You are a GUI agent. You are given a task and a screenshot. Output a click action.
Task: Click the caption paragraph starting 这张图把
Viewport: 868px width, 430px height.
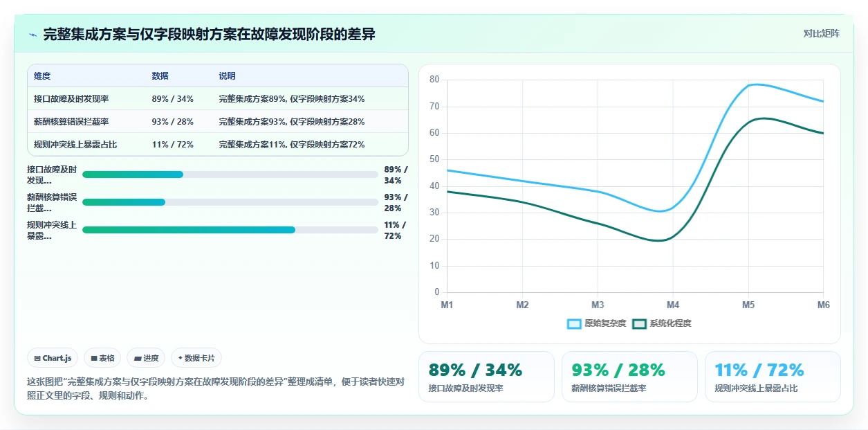[216, 389]
